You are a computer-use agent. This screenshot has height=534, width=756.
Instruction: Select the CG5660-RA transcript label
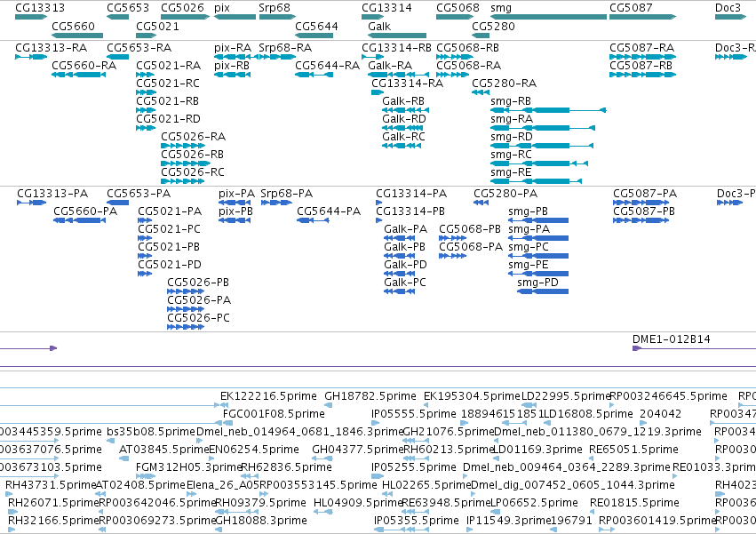pyautogui.click(x=84, y=65)
